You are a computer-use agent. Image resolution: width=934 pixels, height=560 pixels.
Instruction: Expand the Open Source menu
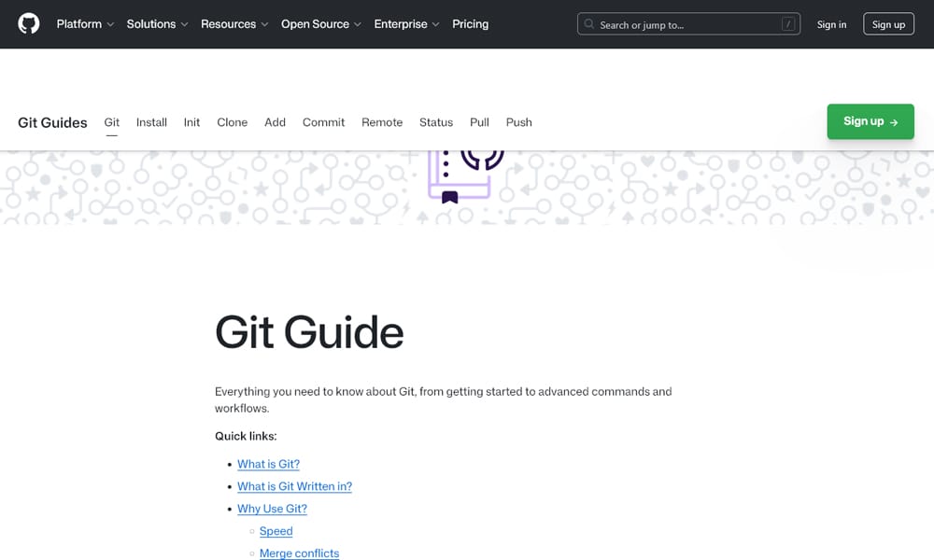321,24
